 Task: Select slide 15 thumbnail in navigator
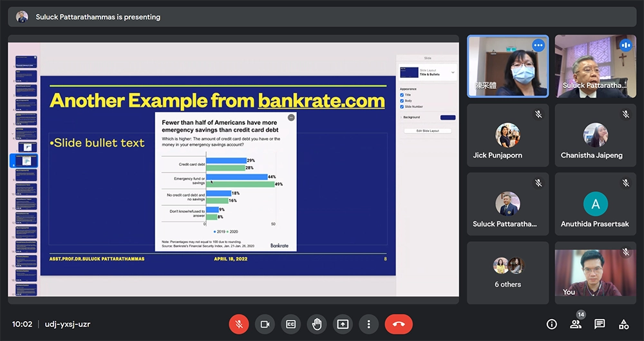coord(26,261)
